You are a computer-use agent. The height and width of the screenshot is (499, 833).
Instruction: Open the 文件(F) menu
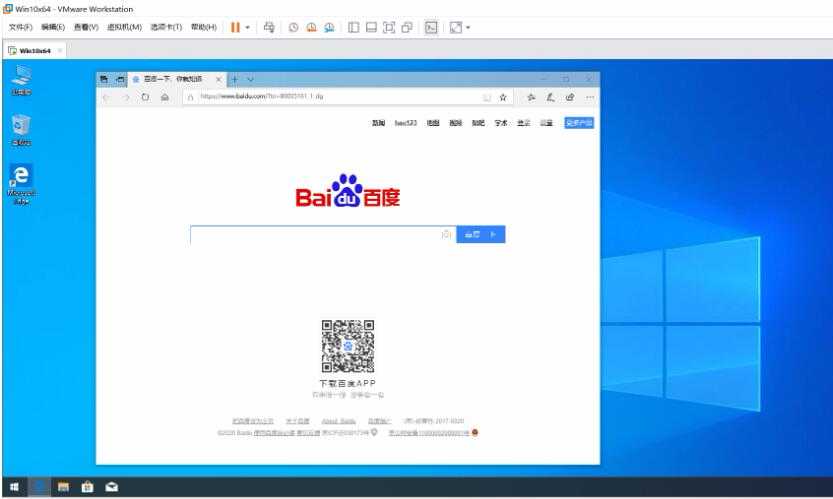[21, 27]
